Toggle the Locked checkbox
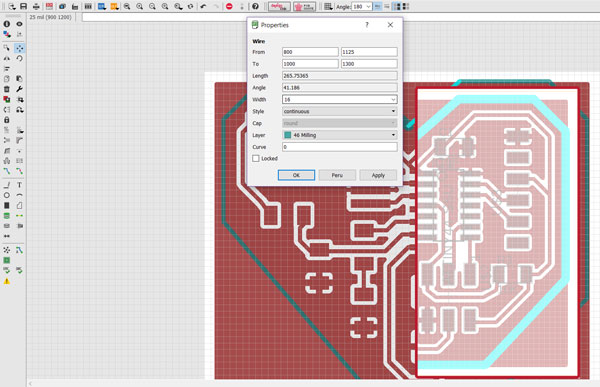 (x=256, y=158)
